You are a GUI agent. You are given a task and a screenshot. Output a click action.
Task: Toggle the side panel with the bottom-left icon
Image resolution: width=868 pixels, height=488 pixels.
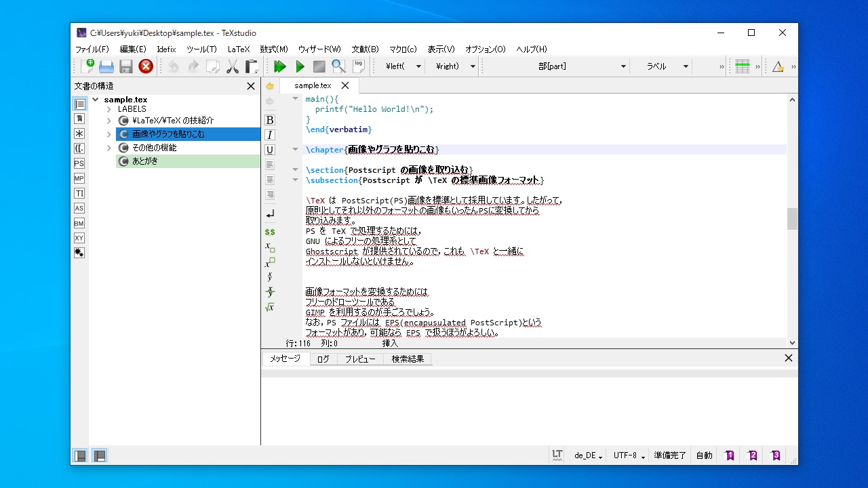click(80, 455)
